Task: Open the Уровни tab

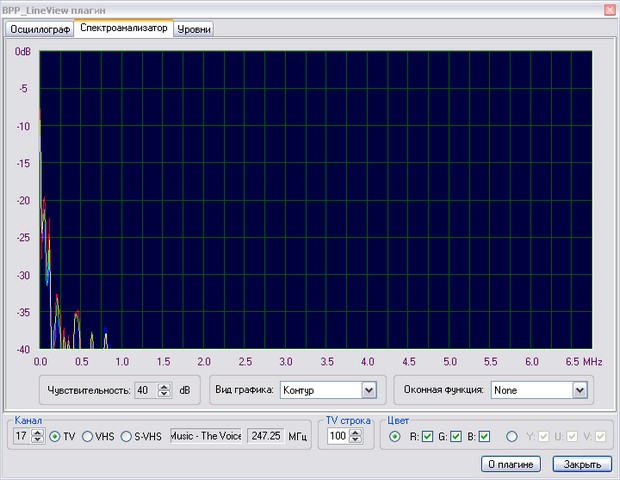Action: 193,29
